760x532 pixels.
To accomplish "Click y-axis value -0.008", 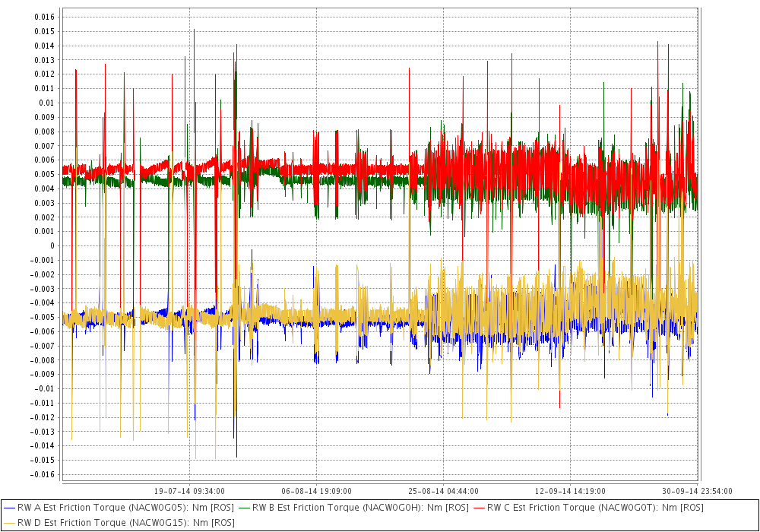I will (x=43, y=360).
